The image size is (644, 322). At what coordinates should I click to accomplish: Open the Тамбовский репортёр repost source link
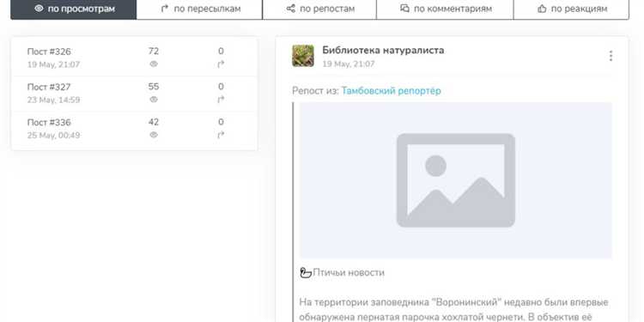[x=392, y=91]
